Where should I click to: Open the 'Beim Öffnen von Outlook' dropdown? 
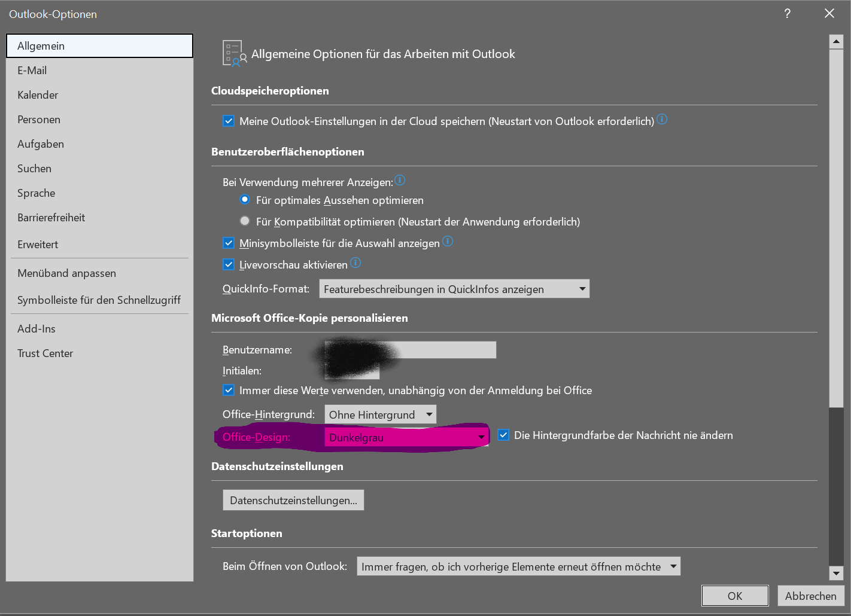(x=518, y=566)
